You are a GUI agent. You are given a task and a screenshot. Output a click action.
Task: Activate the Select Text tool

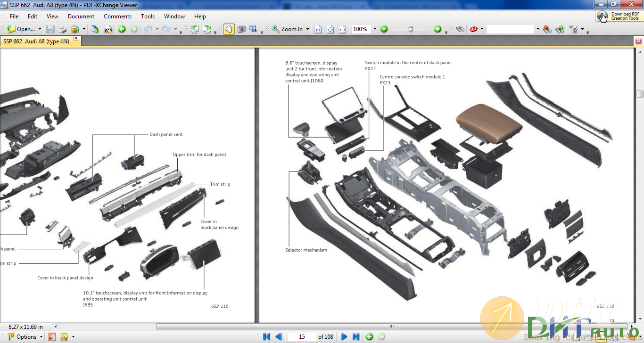(x=254, y=29)
